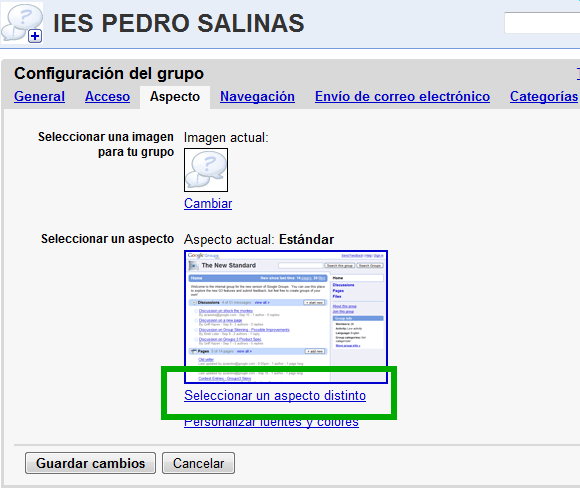Open Envío de correo electrónico tab

pyautogui.click(x=402, y=97)
